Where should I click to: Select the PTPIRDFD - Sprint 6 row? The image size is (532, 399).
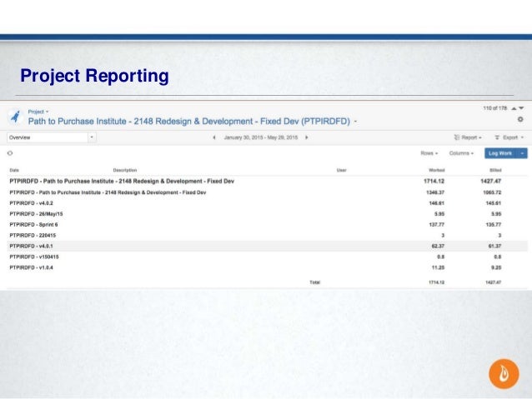pos(267,225)
